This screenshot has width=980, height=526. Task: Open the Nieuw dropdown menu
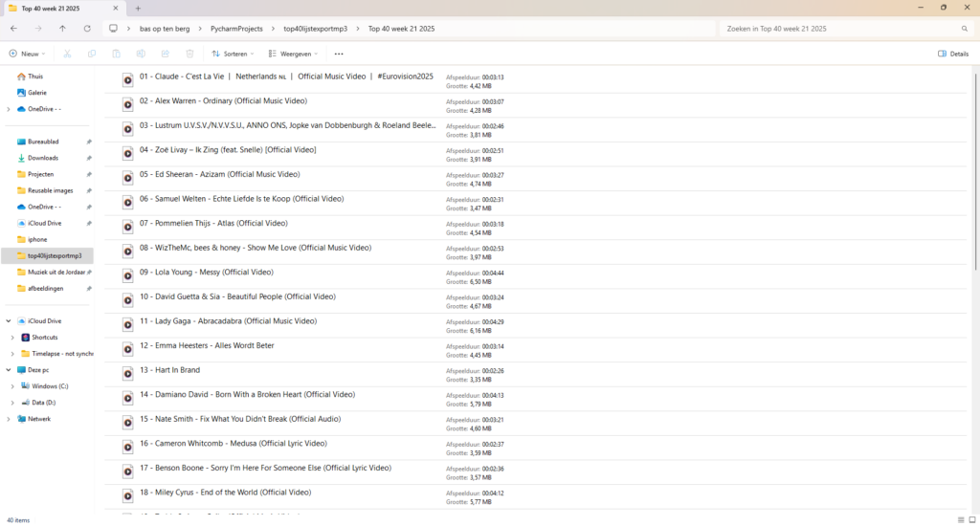(27, 54)
